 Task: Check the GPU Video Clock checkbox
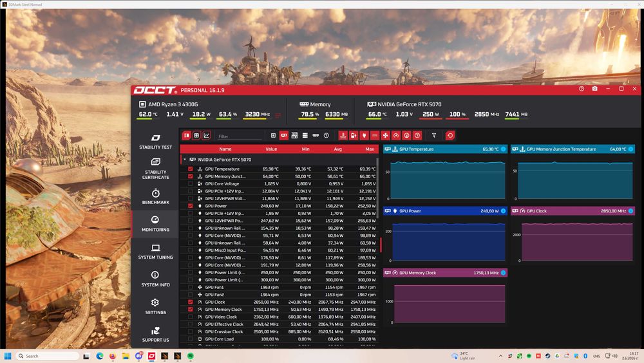point(190,317)
